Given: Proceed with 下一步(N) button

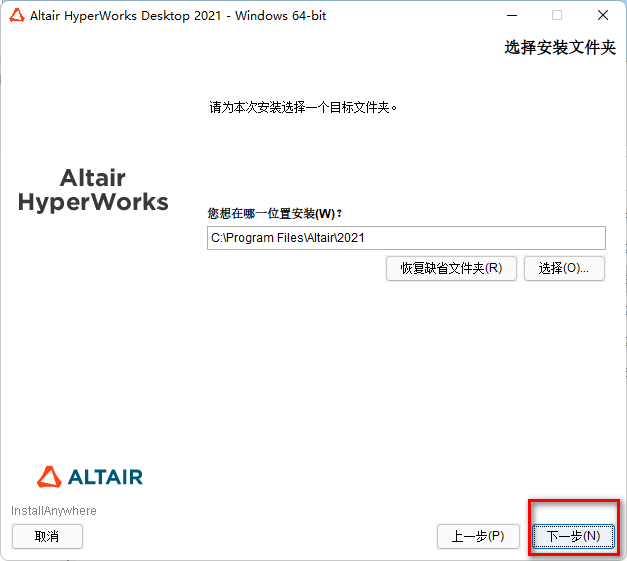Looking at the screenshot, I should (x=573, y=536).
